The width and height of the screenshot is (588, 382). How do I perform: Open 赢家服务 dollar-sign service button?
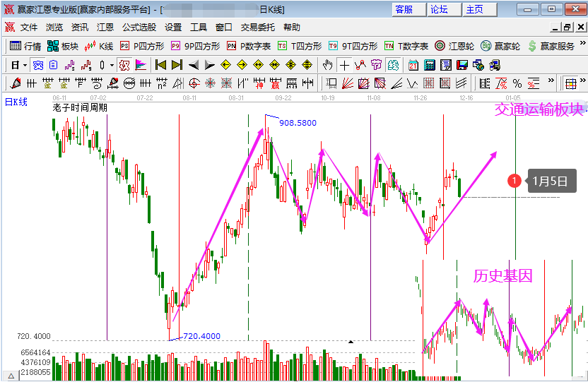[551, 46]
